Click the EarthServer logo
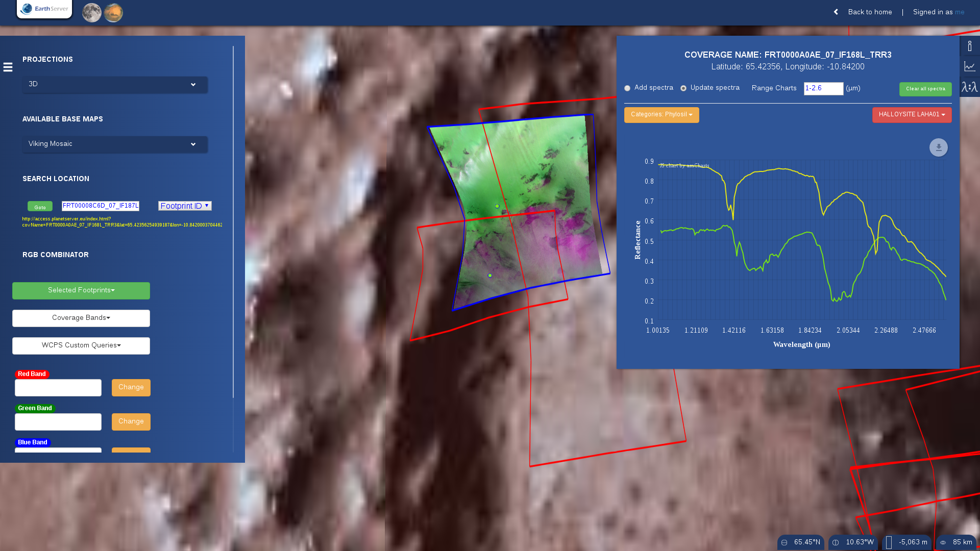Viewport: 980px width, 551px height. click(x=44, y=9)
